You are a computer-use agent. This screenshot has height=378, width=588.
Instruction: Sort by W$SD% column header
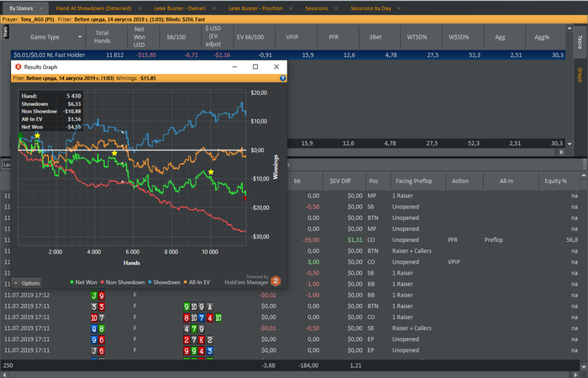tap(459, 37)
